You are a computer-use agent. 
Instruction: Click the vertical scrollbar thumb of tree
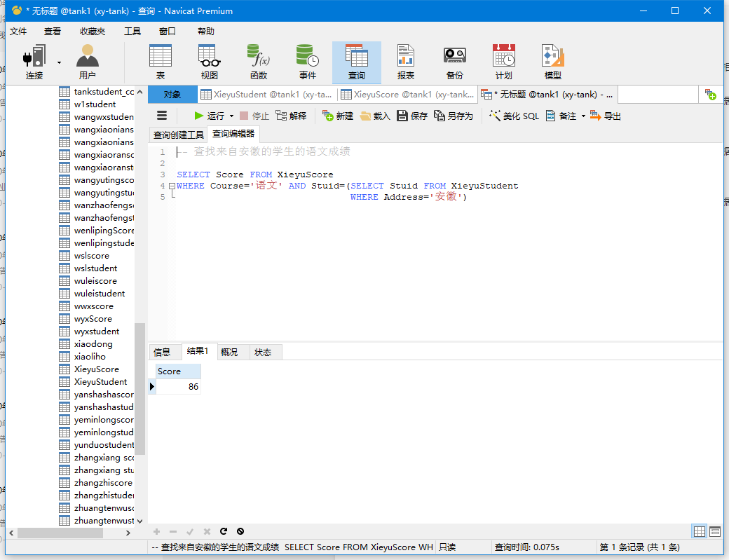click(140, 388)
